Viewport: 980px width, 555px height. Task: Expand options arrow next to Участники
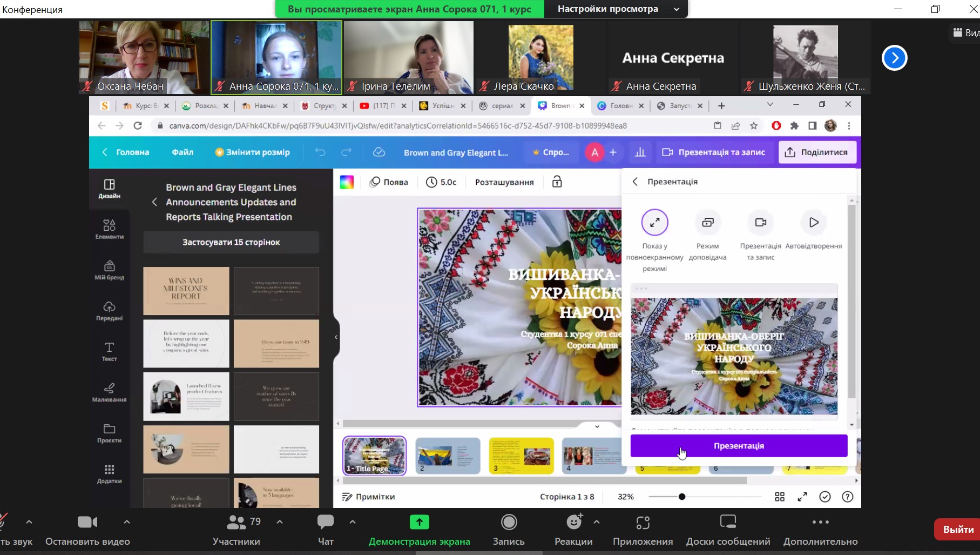click(x=280, y=522)
